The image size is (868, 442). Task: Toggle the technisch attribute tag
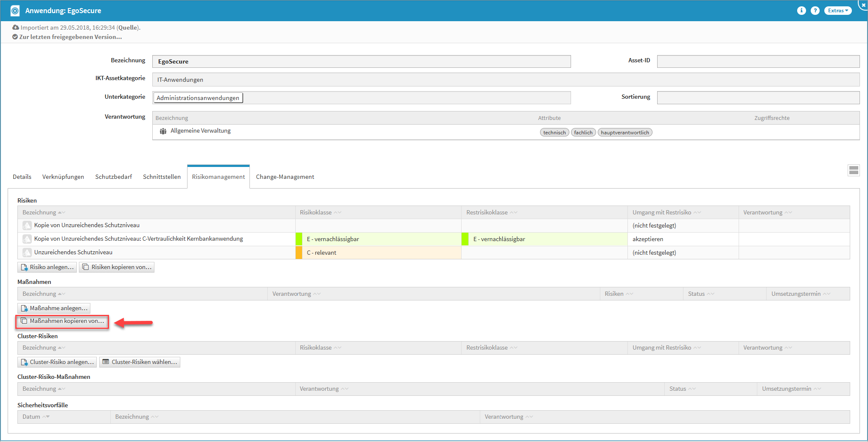tap(554, 133)
